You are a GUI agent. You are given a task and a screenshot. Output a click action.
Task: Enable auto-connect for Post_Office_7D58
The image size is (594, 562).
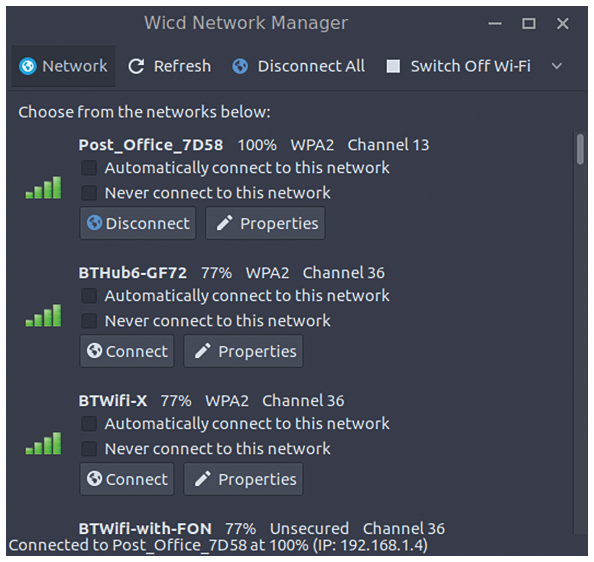click(x=89, y=168)
